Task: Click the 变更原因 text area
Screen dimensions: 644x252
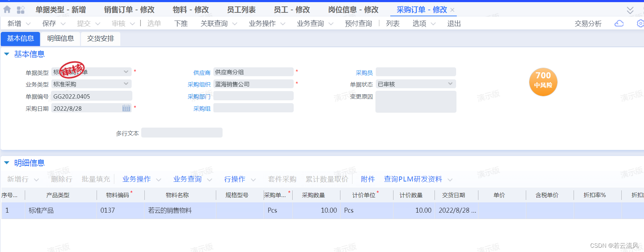Action: coord(416,102)
